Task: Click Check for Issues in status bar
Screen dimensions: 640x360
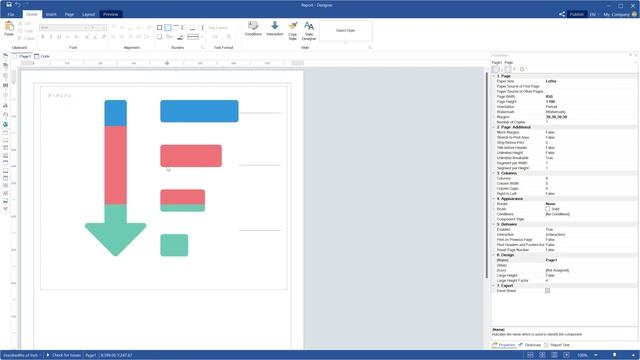Action: point(64,355)
